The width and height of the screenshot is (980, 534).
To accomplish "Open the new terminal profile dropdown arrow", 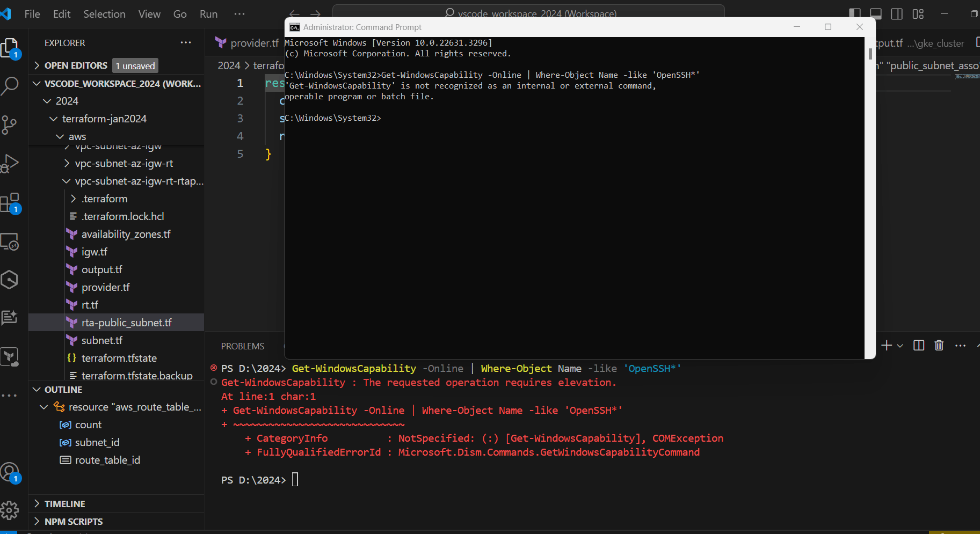I will [900, 346].
